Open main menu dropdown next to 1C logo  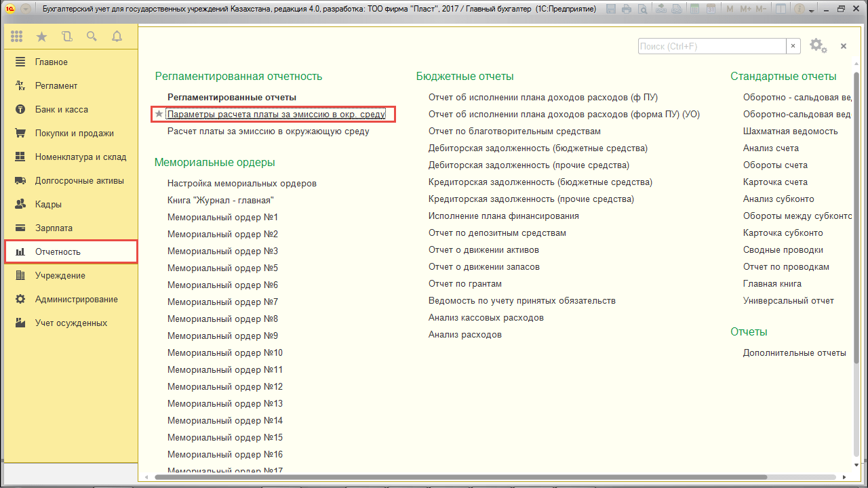[25, 9]
